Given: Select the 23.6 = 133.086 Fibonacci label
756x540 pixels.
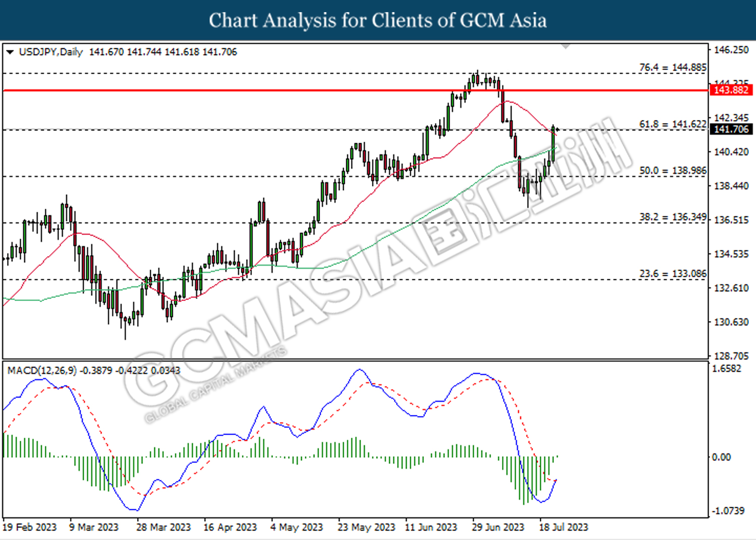Looking at the screenshot, I should click(x=673, y=273).
